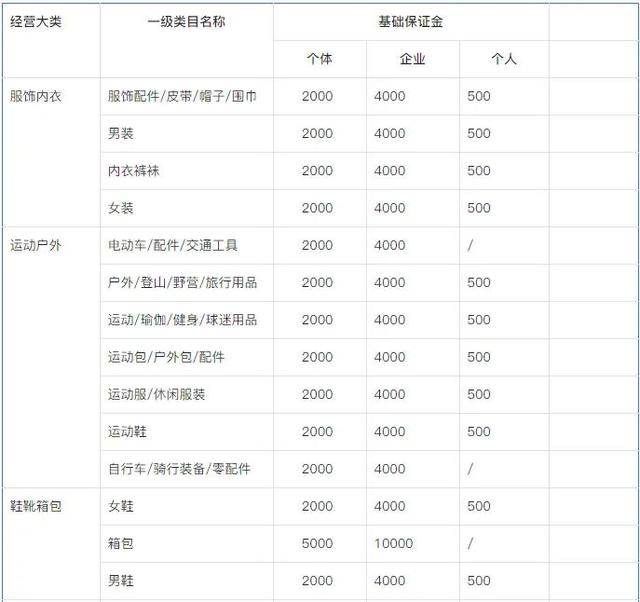The image size is (640, 602).
Task: Click 4000 in the 服饰配件/皮带/帽子/围巾 row
Action: (x=389, y=96)
